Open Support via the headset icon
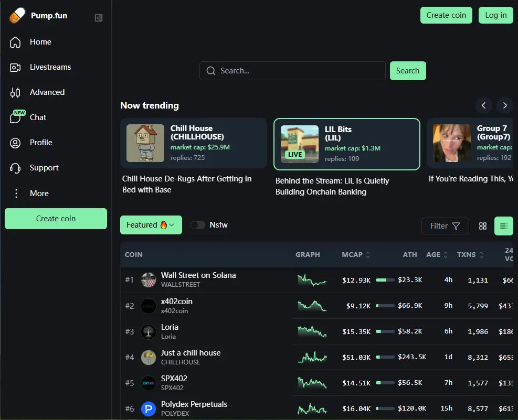Viewport: 518px width, 420px height. tap(15, 168)
